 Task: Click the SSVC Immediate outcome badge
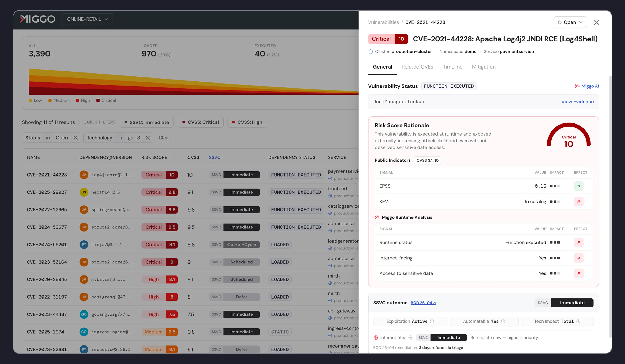(x=564, y=303)
